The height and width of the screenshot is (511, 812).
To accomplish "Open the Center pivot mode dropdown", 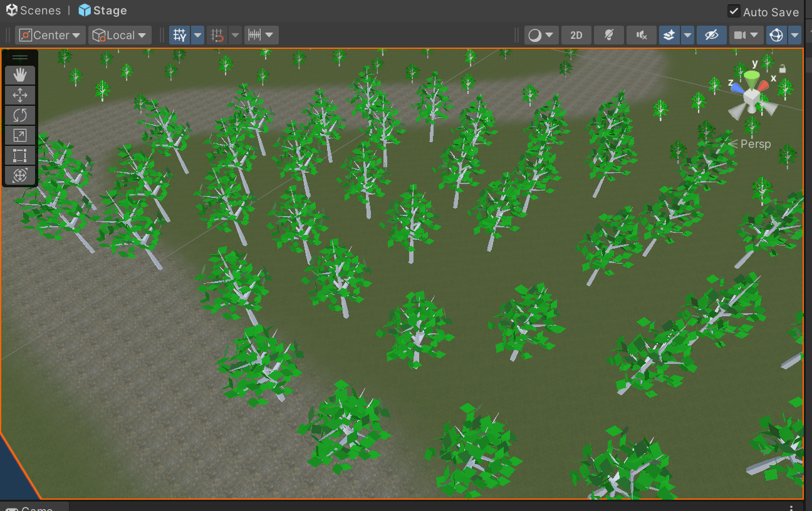I will pyautogui.click(x=51, y=35).
